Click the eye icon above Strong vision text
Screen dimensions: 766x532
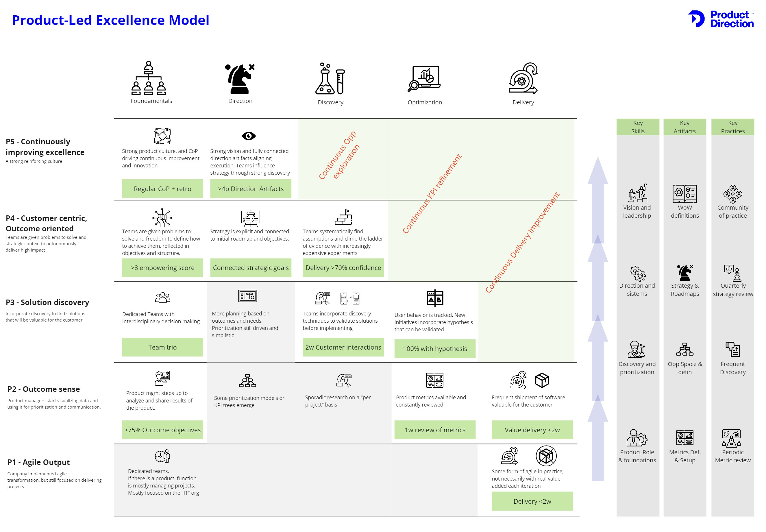coord(248,136)
